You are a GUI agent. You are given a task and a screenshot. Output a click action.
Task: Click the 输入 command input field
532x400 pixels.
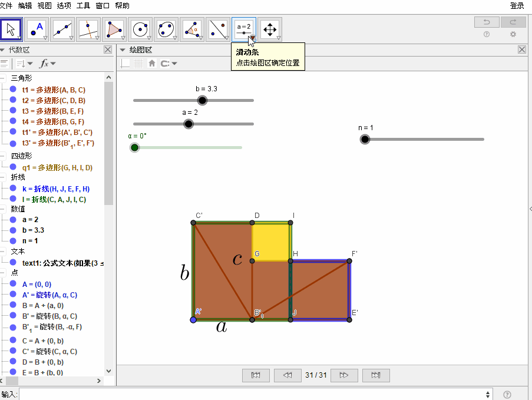(x=251, y=395)
